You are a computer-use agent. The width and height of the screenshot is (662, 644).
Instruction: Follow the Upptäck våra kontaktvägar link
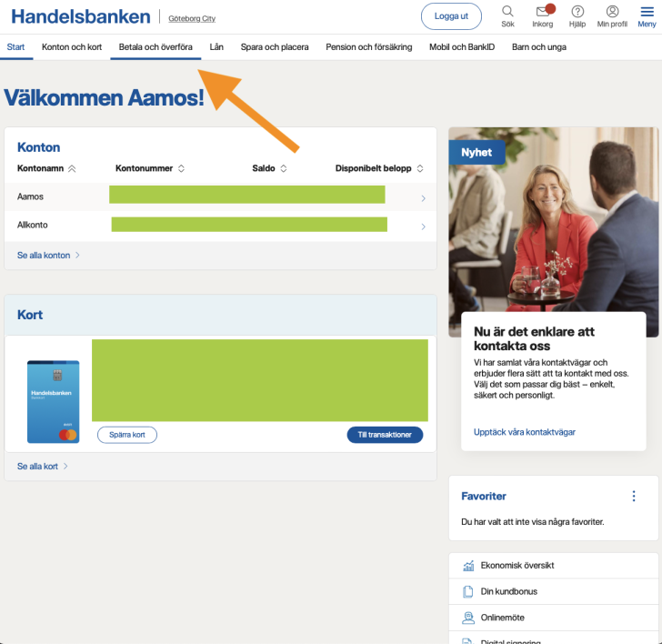coord(525,432)
